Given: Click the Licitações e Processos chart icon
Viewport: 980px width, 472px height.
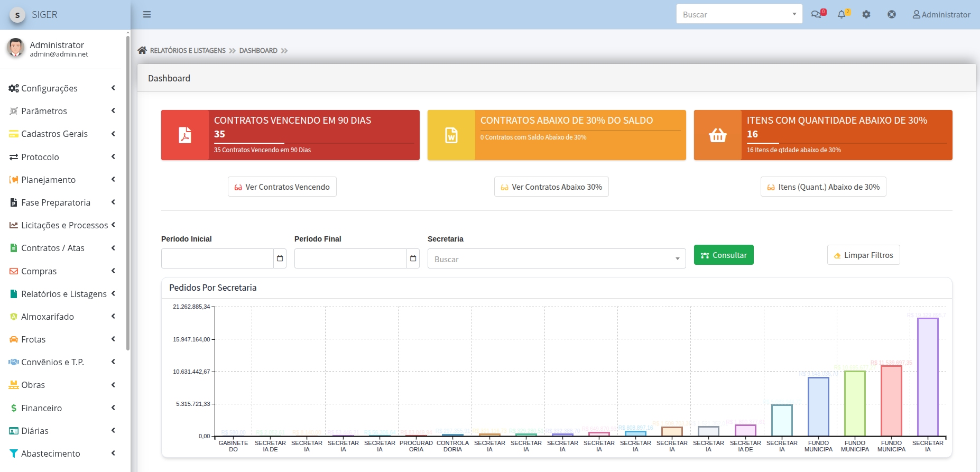Looking at the screenshot, I should (x=14, y=225).
